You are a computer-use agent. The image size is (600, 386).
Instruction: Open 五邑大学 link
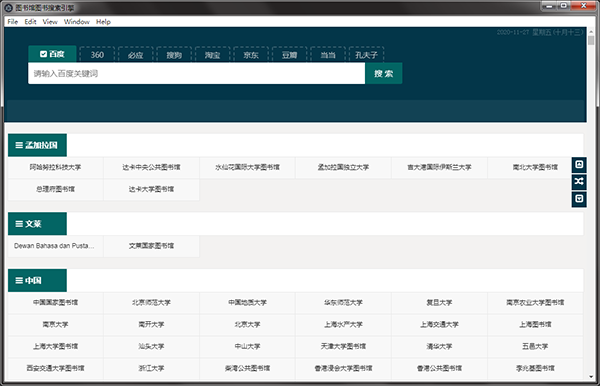click(535, 346)
